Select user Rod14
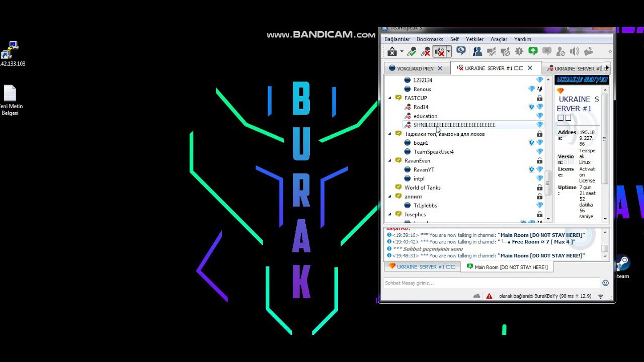 (421, 107)
